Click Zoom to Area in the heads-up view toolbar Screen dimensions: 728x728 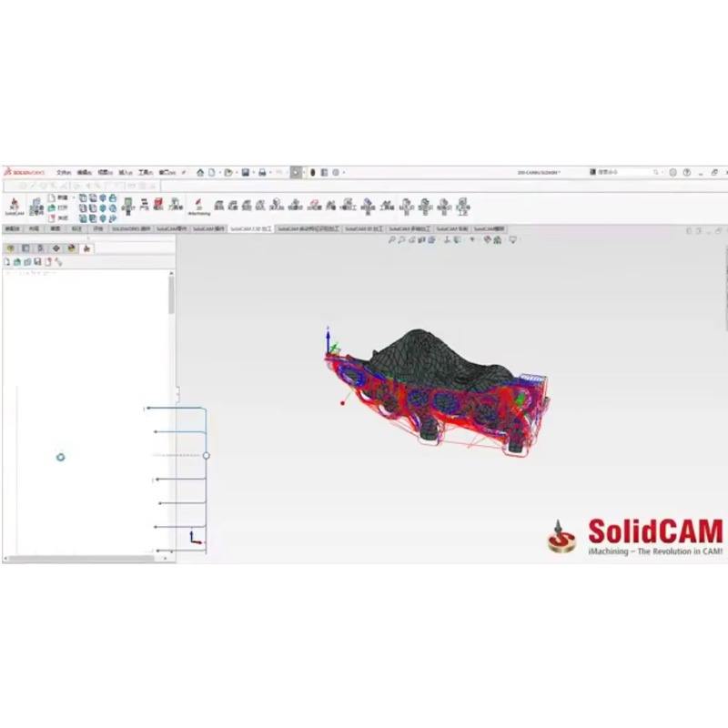click(401, 239)
